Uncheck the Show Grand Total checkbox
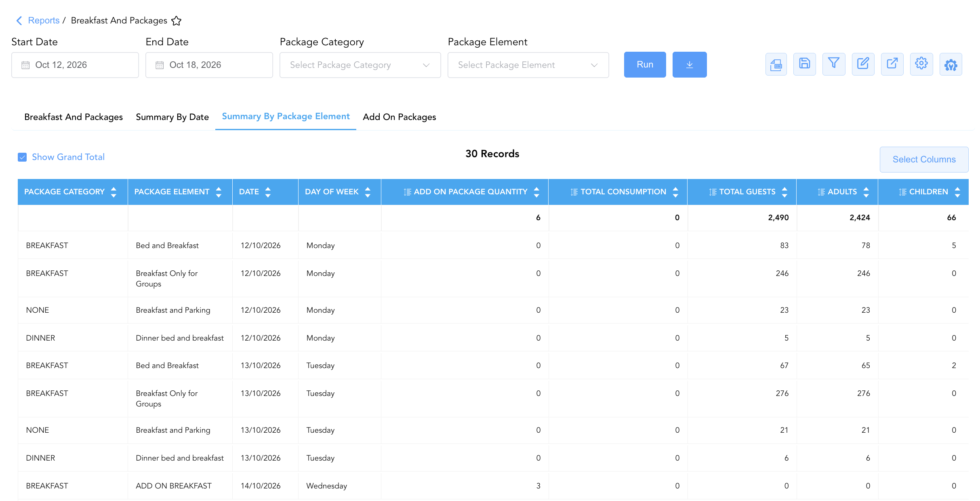980x501 pixels. (22, 157)
